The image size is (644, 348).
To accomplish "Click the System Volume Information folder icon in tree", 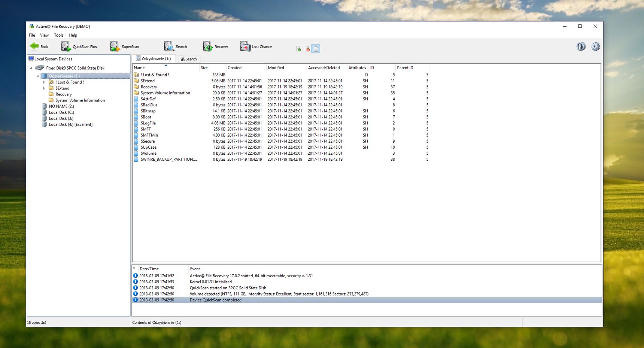I will coord(51,100).
